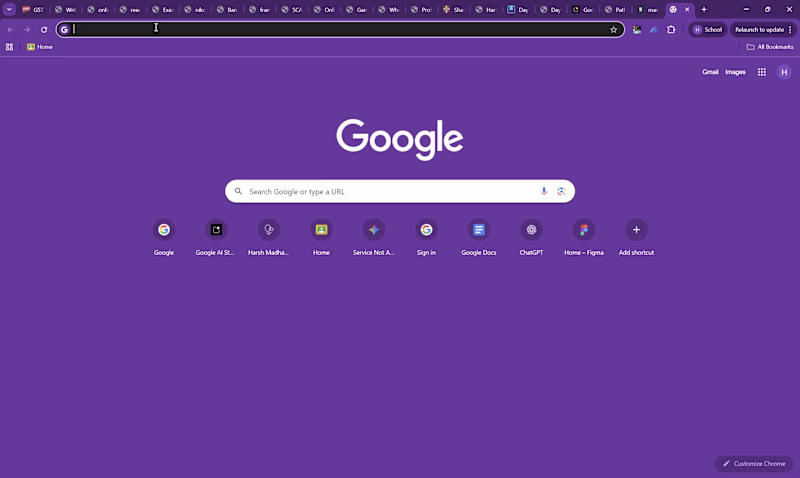This screenshot has width=800, height=478.
Task: Open the tab groups grid icon in bookmarks bar
Action: 9,47
